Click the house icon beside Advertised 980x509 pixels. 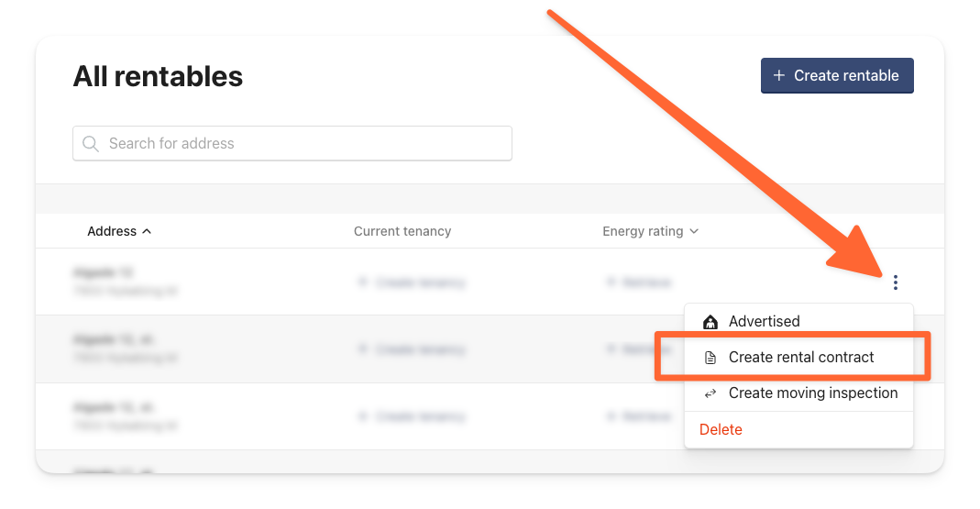point(710,322)
